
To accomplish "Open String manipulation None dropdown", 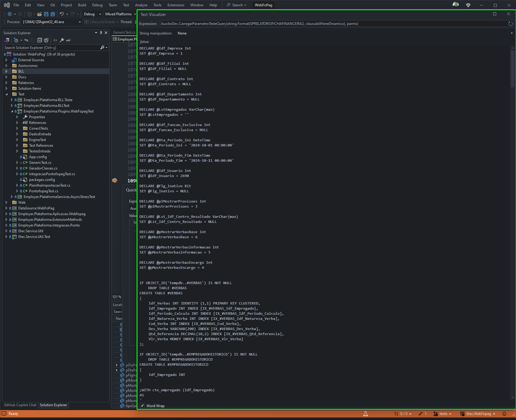I will (344, 33).
